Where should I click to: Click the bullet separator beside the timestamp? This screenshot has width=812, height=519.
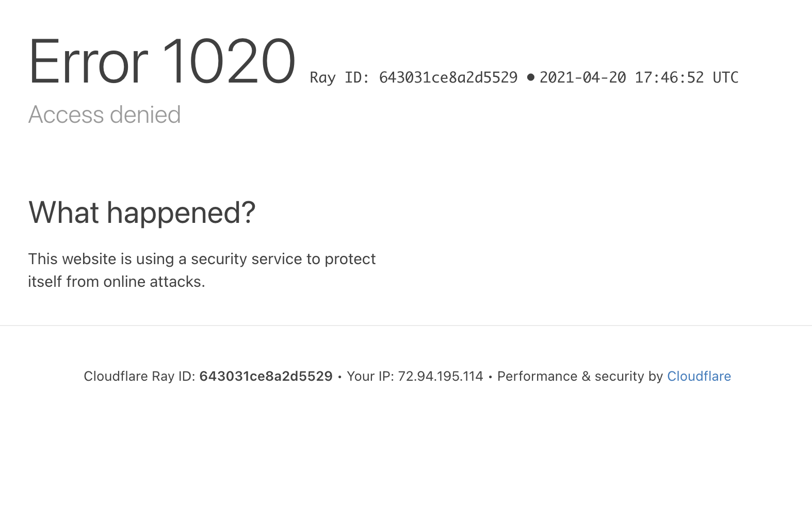[530, 77]
